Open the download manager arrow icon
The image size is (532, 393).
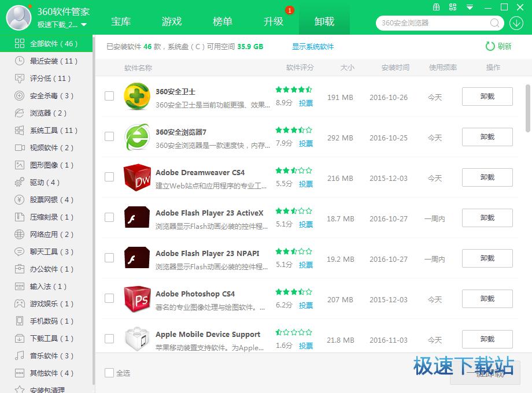pyautogui.click(x=516, y=23)
